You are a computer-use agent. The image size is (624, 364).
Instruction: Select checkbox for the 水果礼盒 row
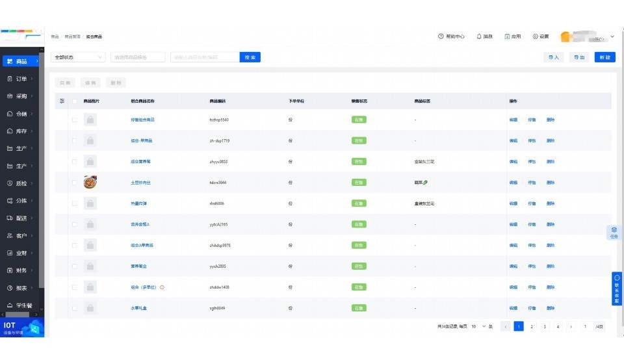(x=75, y=308)
